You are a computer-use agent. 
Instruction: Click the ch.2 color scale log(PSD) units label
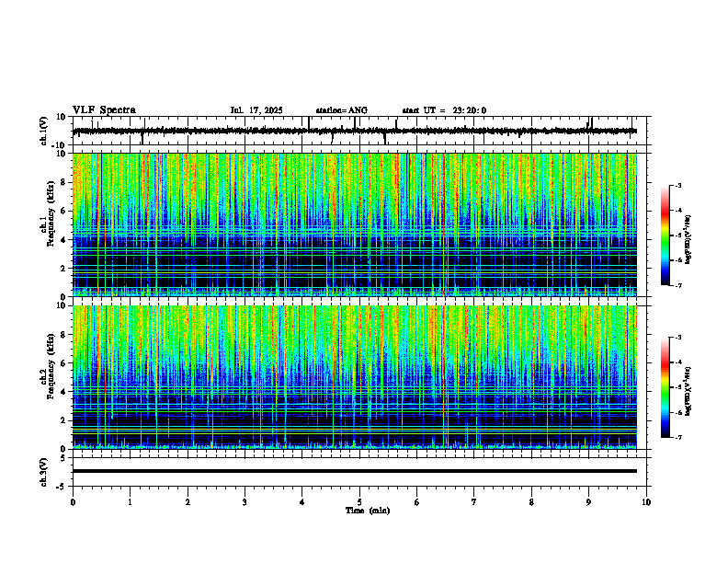coord(688,391)
